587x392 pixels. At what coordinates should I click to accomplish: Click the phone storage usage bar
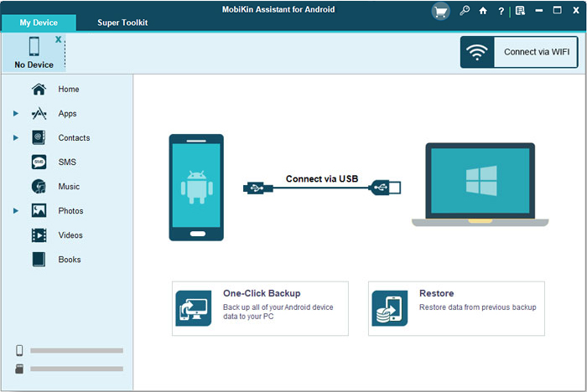click(x=77, y=350)
